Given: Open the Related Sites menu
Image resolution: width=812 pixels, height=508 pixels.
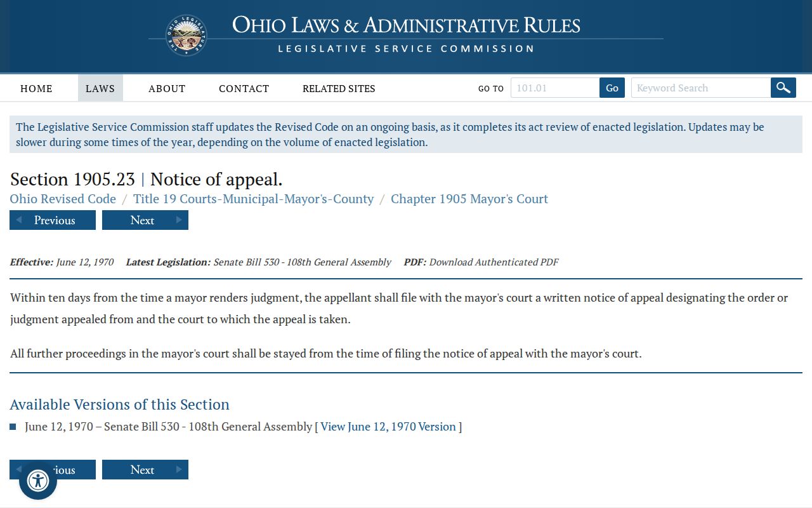Looking at the screenshot, I should pyautogui.click(x=339, y=88).
